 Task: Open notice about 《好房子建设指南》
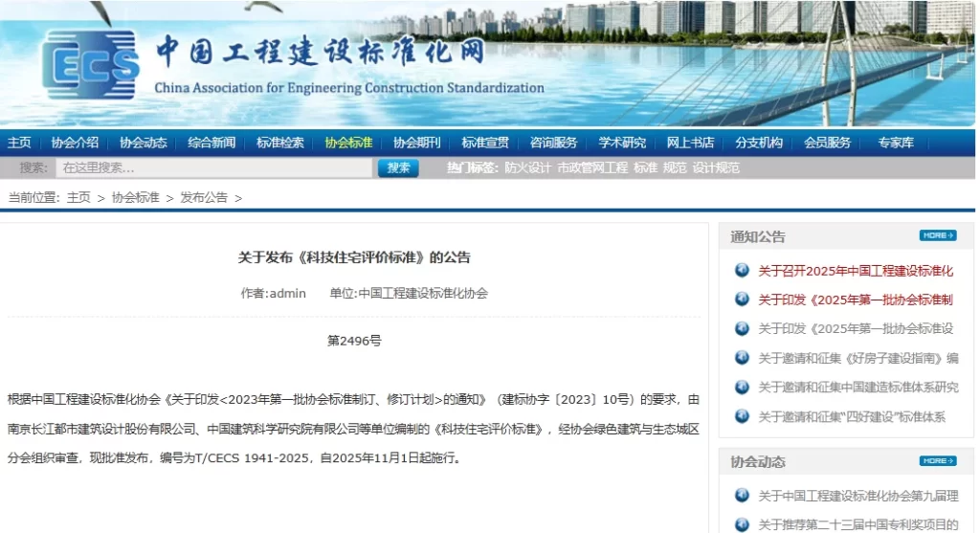pyautogui.click(x=858, y=358)
